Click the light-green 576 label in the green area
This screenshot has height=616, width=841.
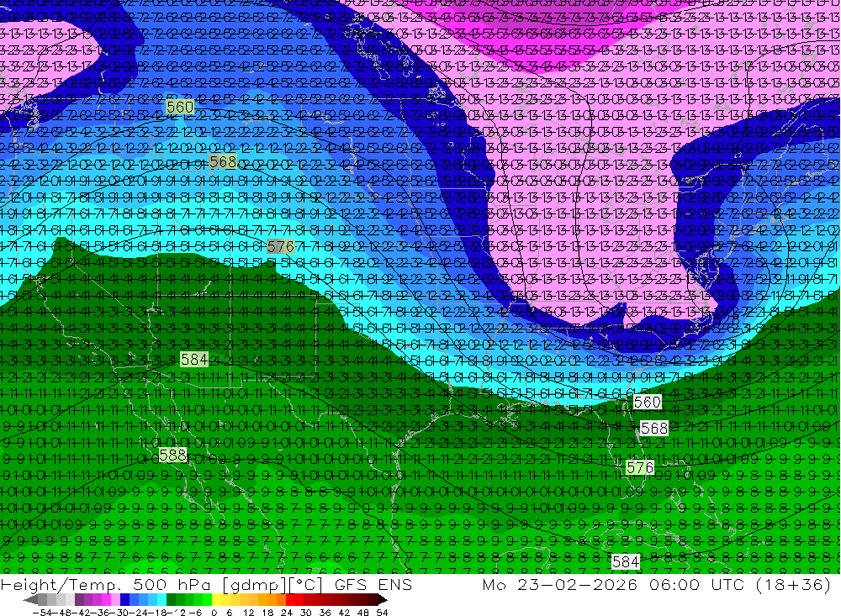pos(640,468)
